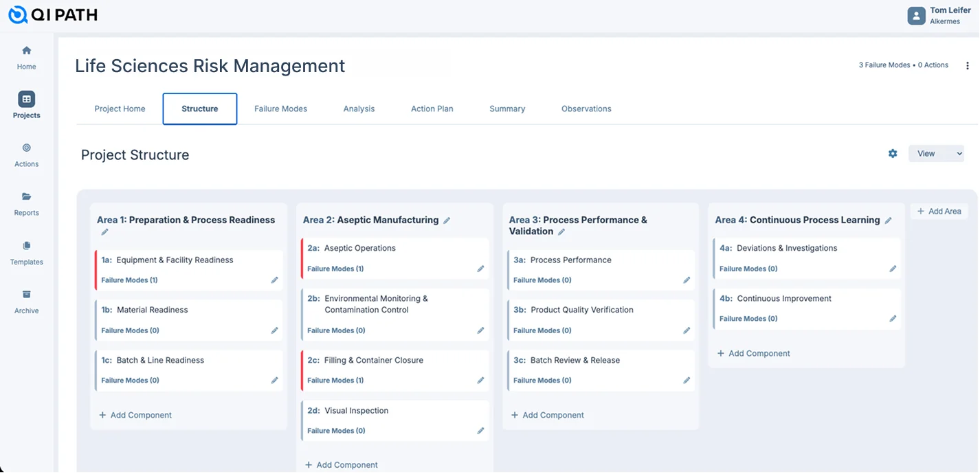980x474 pixels.
Task: Edit component 2d Visual Inspection
Action: [x=480, y=431]
